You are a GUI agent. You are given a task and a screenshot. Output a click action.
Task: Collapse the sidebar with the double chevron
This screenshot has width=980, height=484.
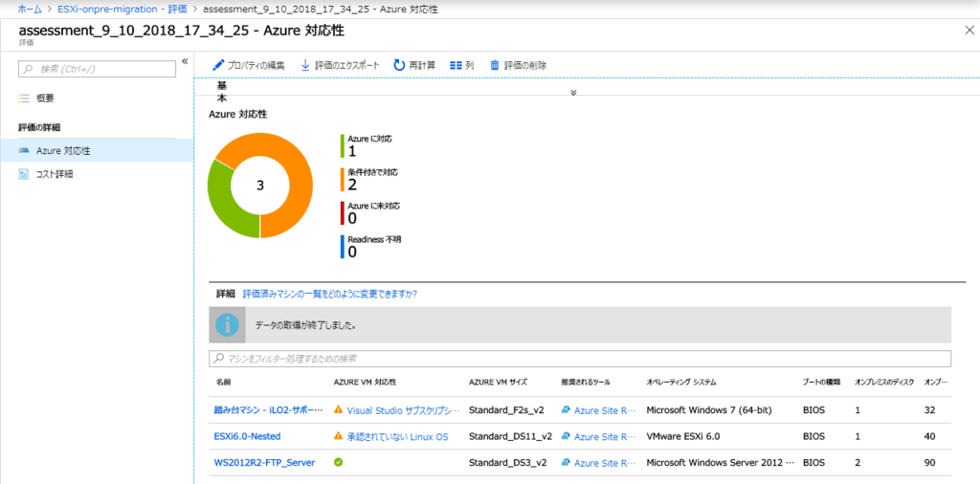[x=185, y=60]
